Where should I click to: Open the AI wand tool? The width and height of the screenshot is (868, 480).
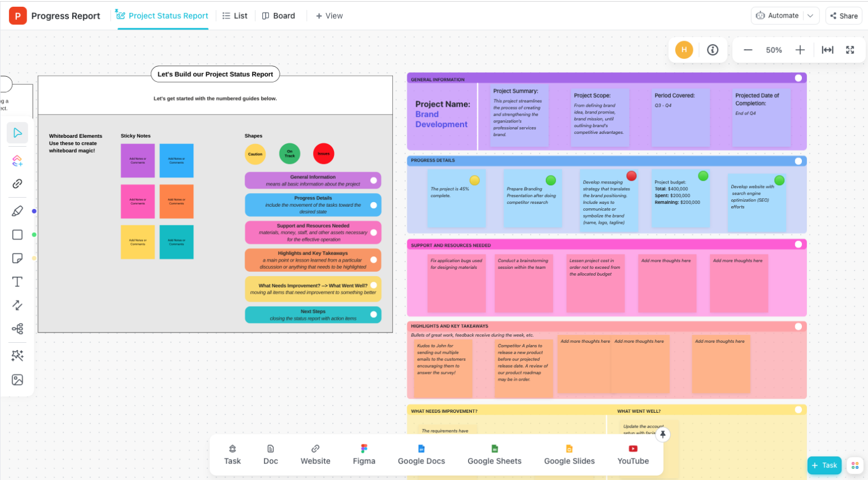click(17, 355)
